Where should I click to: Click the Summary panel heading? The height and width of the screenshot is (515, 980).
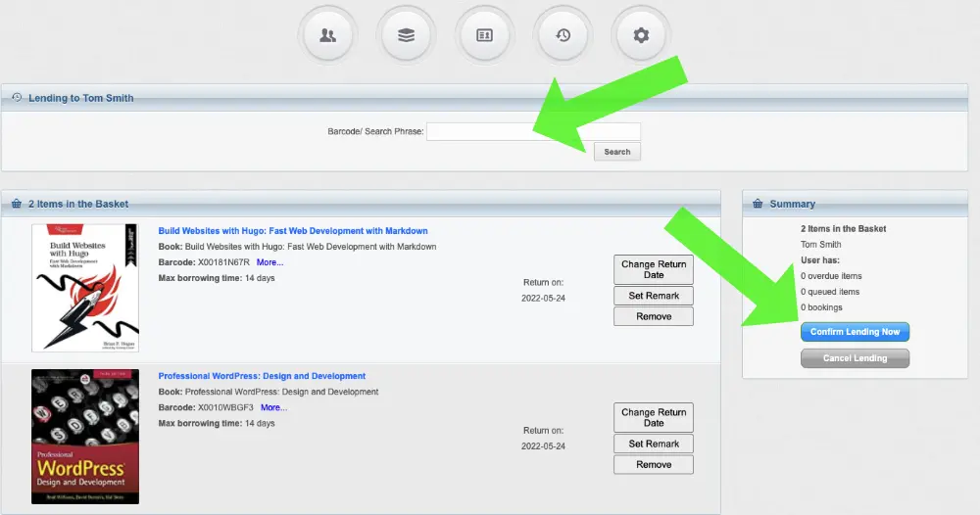pyautogui.click(x=793, y=204)
